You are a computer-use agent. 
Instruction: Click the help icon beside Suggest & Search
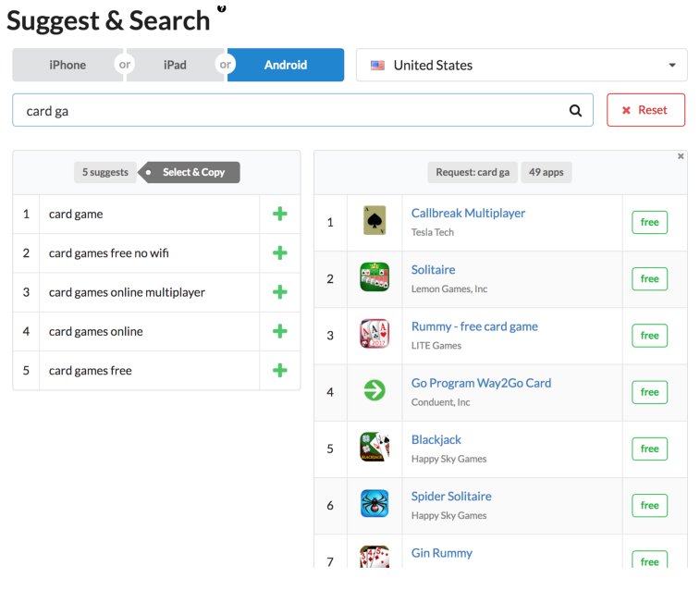222,8
